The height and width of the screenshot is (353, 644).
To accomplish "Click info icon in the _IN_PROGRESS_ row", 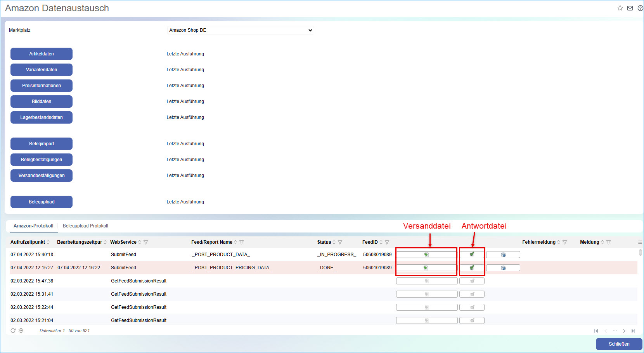I will coord(503,255).
